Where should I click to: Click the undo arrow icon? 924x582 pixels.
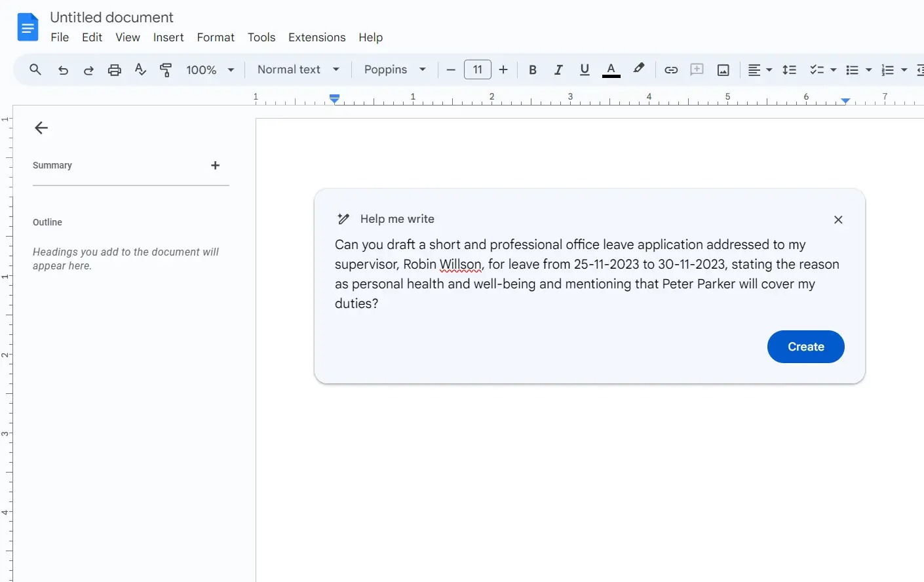[63, 70]
